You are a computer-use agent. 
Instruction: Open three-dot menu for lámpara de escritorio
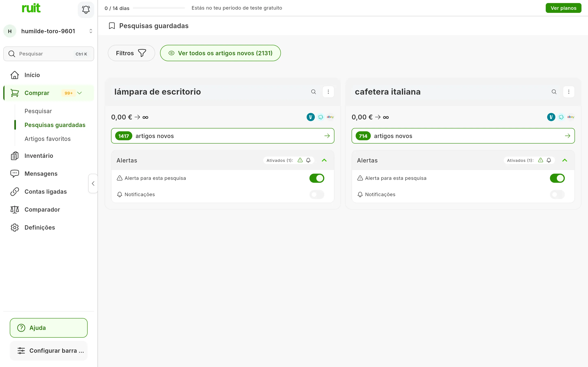tap(328, 92)
